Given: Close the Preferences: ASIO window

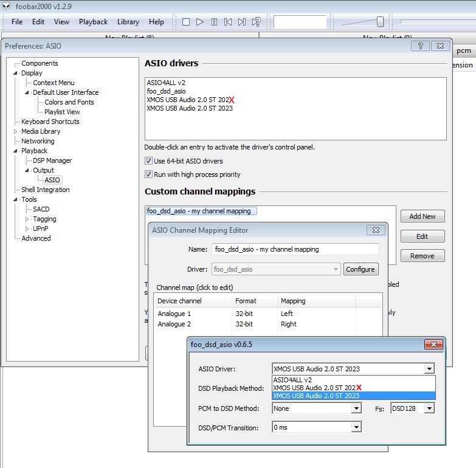Looking at the screenshot, I should 440,46.
